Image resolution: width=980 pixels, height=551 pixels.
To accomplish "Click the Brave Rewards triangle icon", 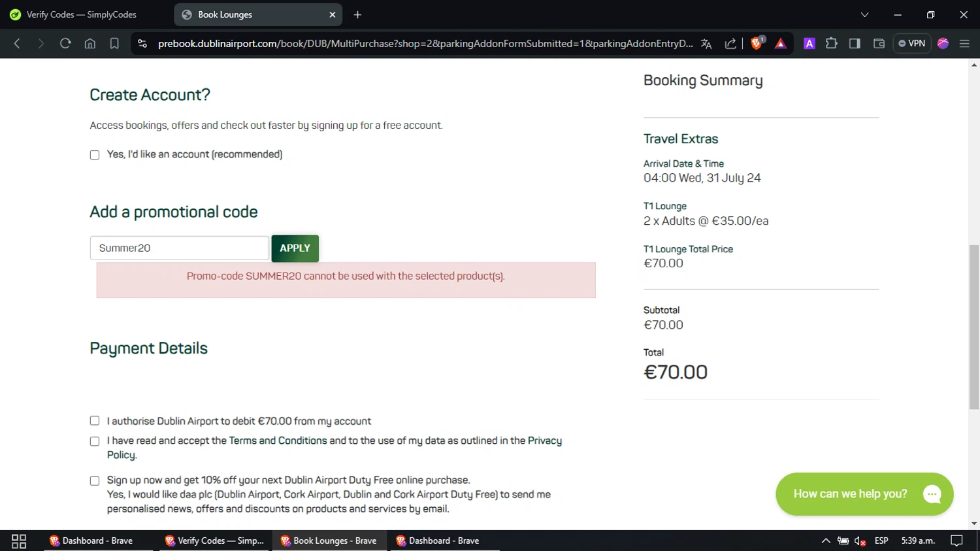I will point(781,44).
